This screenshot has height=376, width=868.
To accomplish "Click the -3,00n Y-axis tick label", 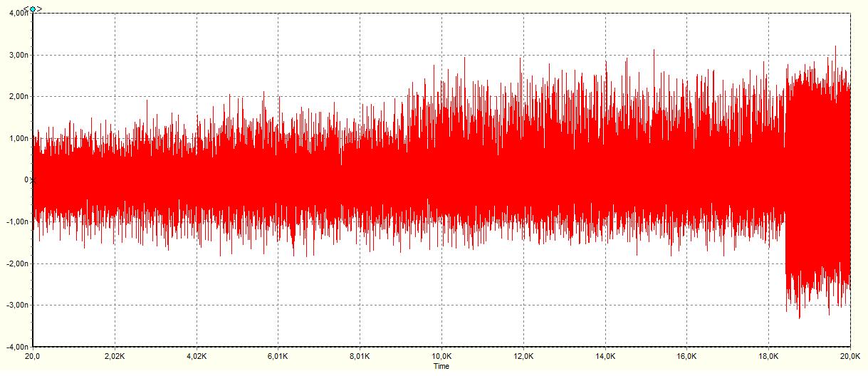I will (15, 305).
